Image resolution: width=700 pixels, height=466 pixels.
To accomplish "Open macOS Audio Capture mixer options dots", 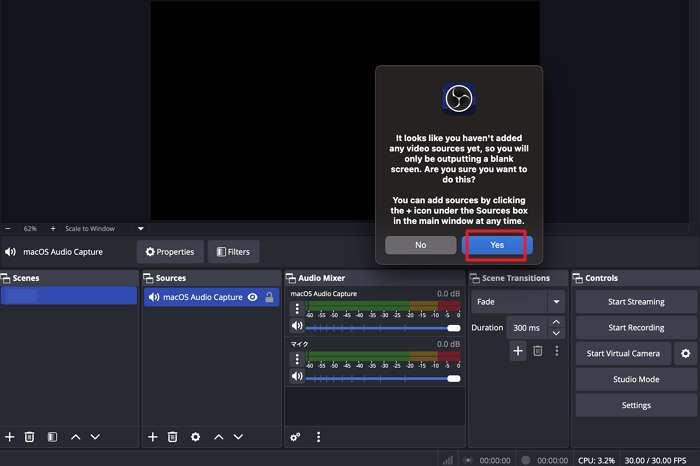I will click(297, 308).
